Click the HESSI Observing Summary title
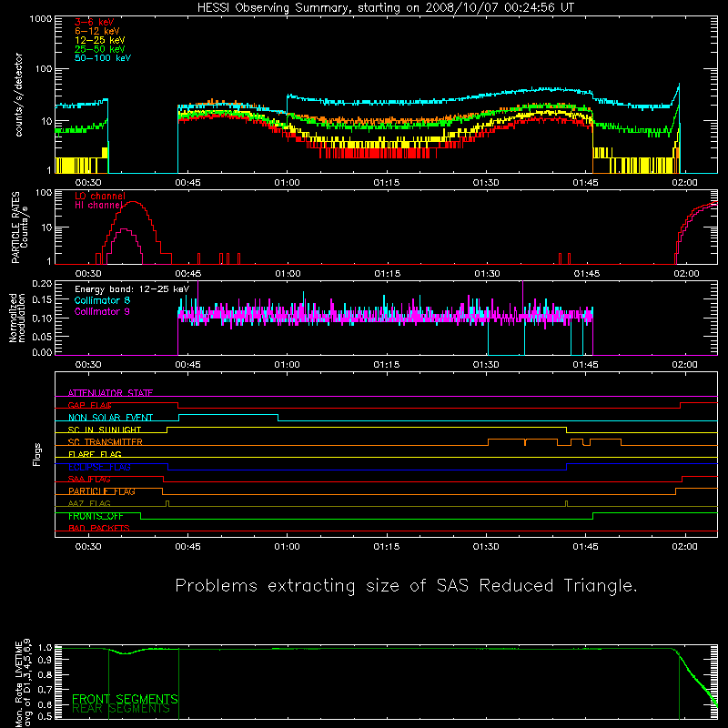 click(x=386, y=8)
